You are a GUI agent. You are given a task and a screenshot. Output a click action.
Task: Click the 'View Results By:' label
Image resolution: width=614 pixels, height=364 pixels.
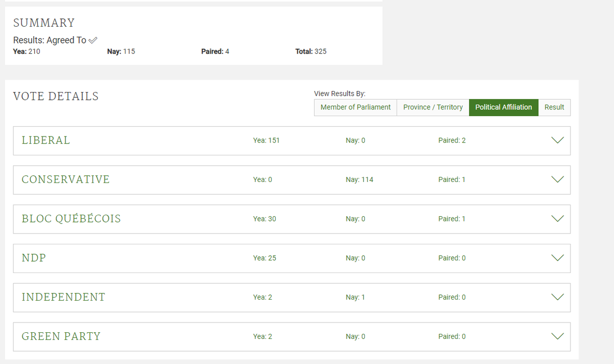340,94
